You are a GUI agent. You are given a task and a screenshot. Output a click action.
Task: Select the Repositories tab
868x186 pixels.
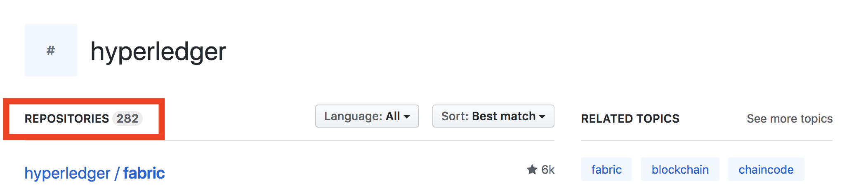click(x=67, y=119)
